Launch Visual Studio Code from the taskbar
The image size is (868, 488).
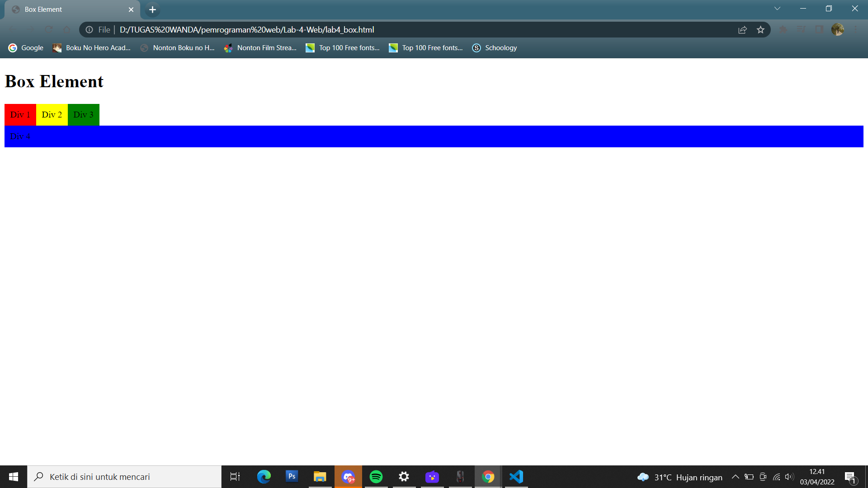[x=516, y=477]
